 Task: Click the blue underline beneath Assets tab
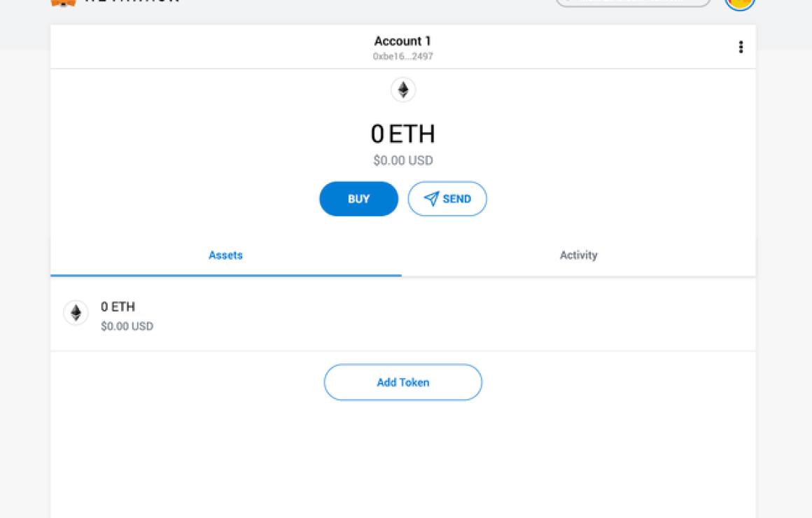click(226, 275)
